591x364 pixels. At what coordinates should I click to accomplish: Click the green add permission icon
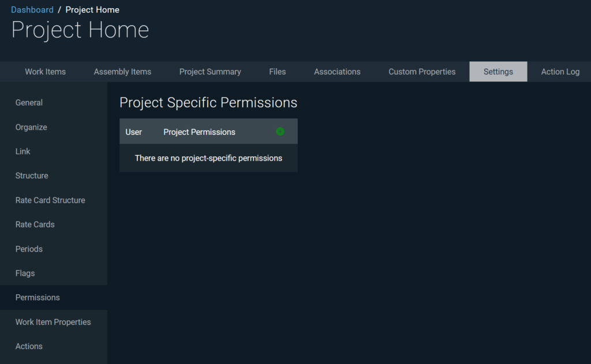point(280,132)
